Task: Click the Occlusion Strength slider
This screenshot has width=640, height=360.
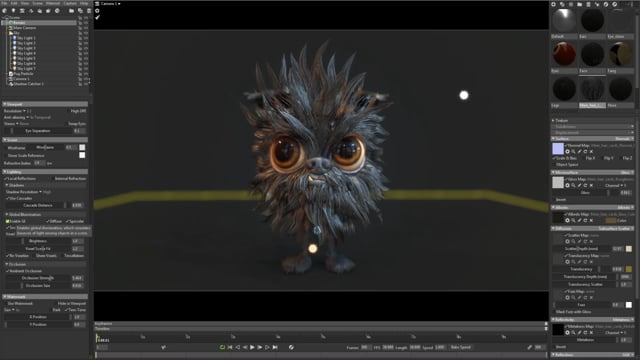Action: click(x=39, y=278)
